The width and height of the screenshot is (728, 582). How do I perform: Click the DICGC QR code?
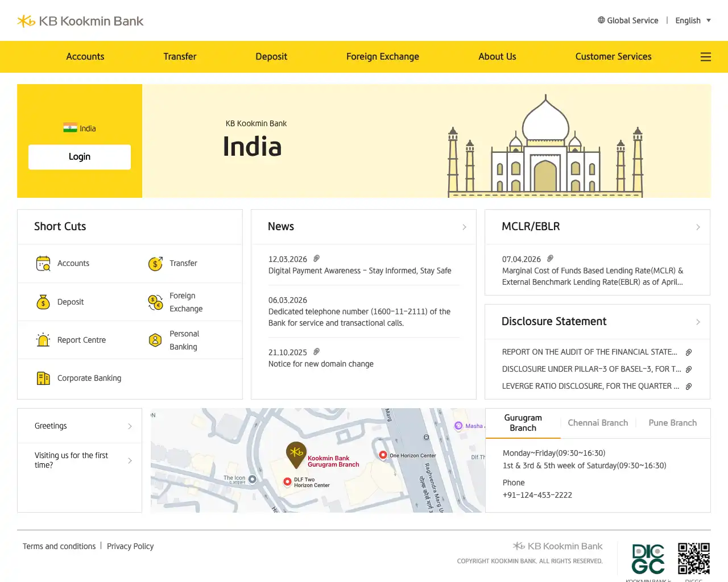click(694, 560)
